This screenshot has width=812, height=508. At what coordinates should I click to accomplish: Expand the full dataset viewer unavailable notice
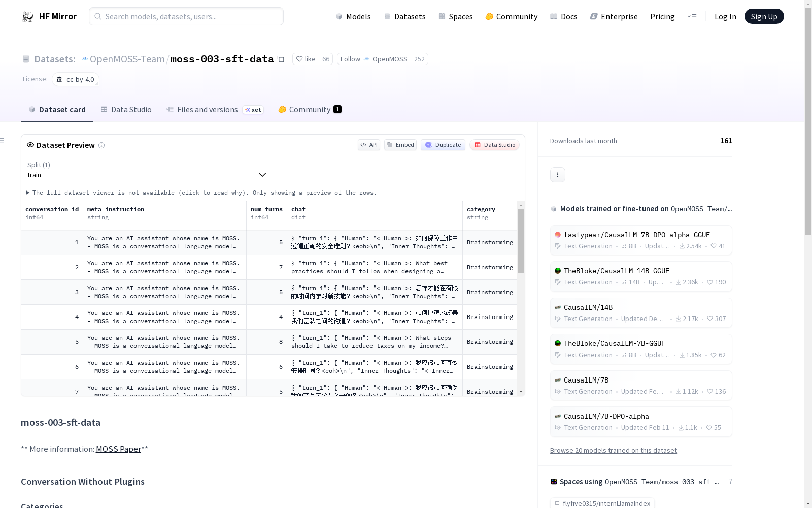[x=28, y=193]
